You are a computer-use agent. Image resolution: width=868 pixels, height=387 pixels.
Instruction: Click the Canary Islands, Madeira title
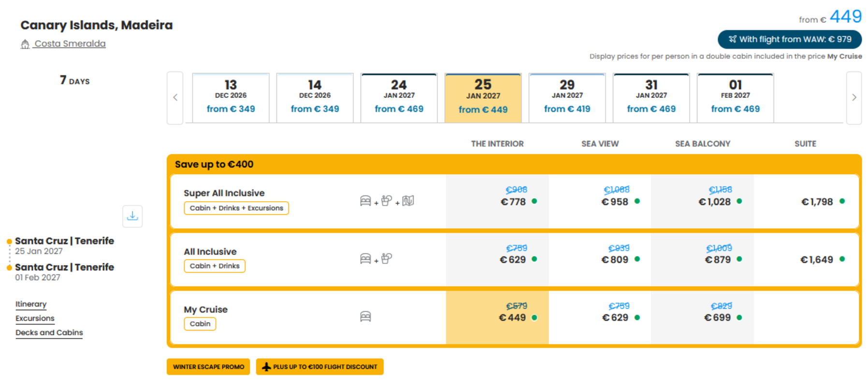(97, 25)
